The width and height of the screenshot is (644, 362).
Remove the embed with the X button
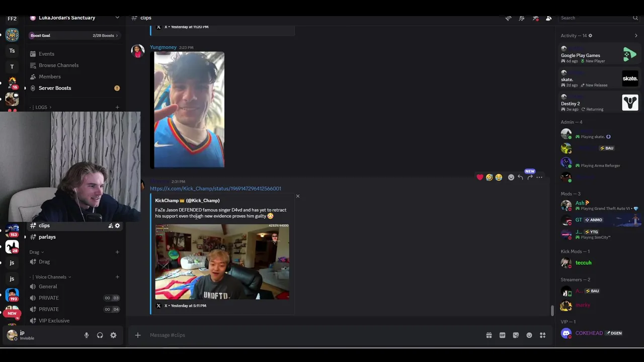[x=297, y=196]
